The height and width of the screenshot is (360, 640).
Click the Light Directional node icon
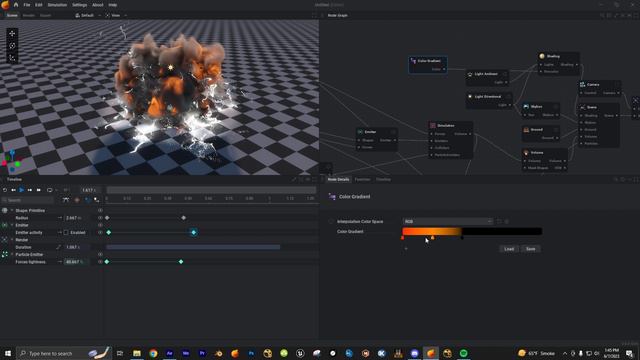470,97
